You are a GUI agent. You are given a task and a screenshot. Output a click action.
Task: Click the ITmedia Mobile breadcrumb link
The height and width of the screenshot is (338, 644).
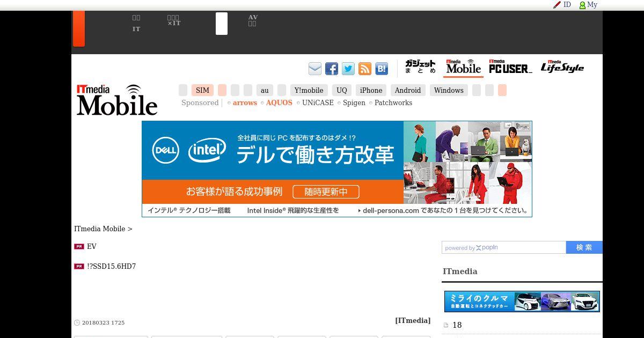click(99, 229)
